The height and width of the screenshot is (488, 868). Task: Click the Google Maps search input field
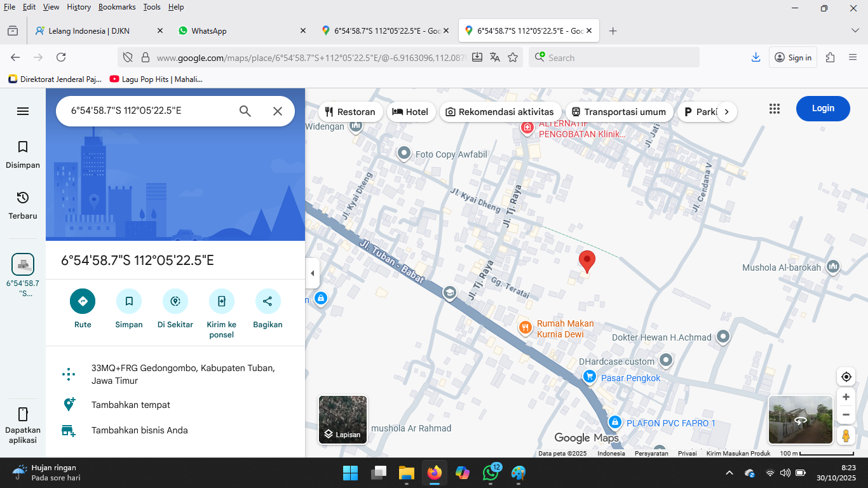(x=149, y=111)
